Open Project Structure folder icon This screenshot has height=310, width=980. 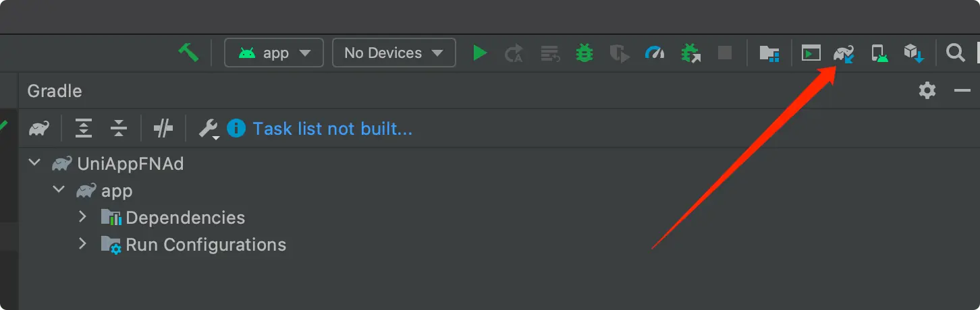point(769,53)
